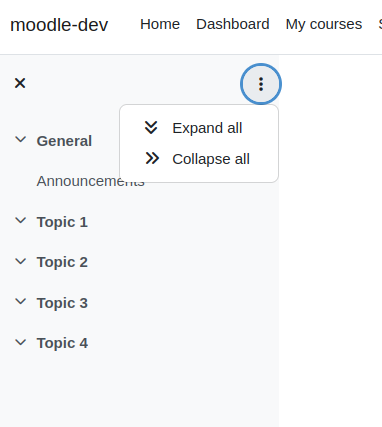Image resolution: width=382 pixels, height=427 pixels.
Task: Toggle the Topic 3 section chevron
Action: pyautogui.click(x=21, y=302)
